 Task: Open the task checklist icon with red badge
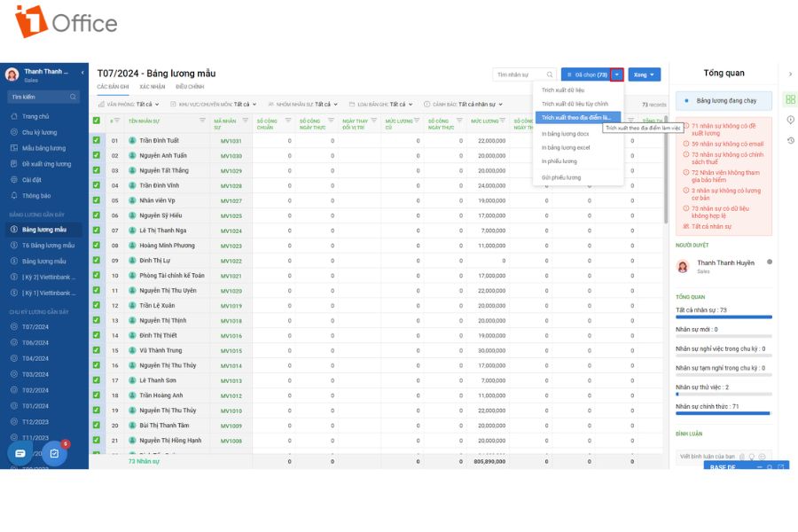pos(54,453)
